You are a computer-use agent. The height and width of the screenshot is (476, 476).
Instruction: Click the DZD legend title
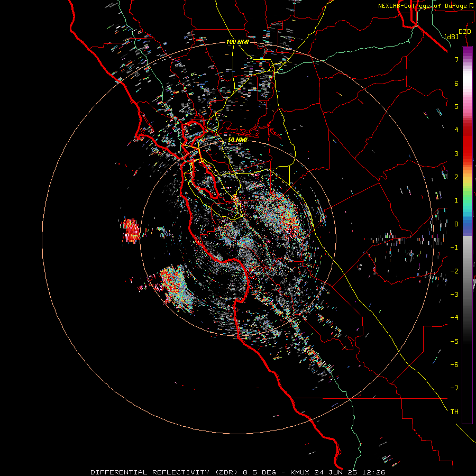465,32
